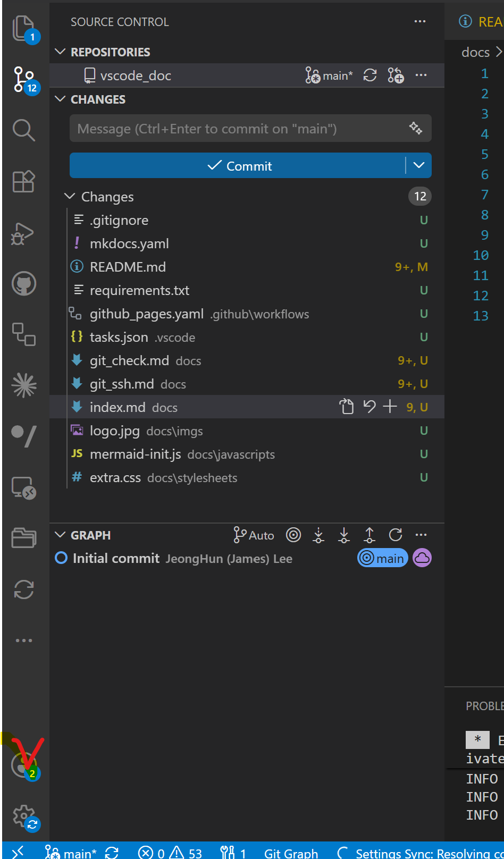Stage changes for index.md plus icon
The width and height of the screenshot is (504, 859).
[x=390, y=407]
